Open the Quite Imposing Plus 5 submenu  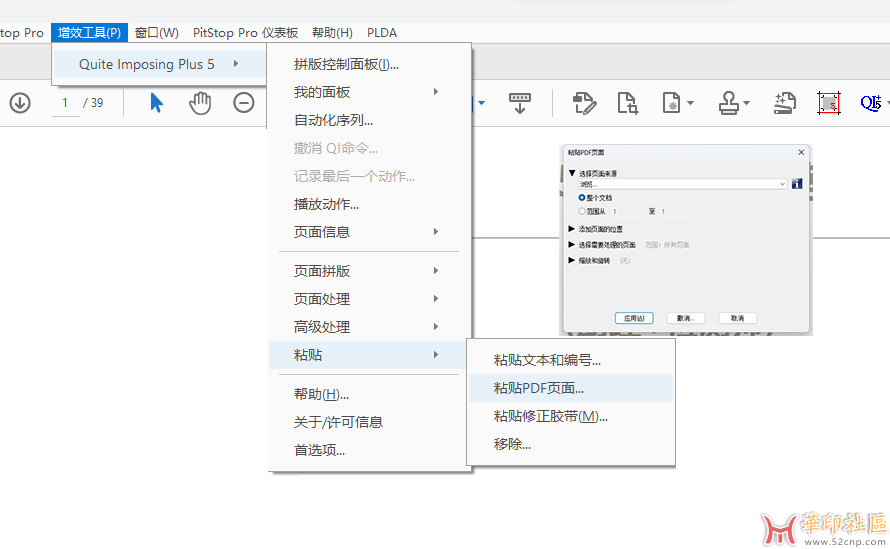coord(159,64)
